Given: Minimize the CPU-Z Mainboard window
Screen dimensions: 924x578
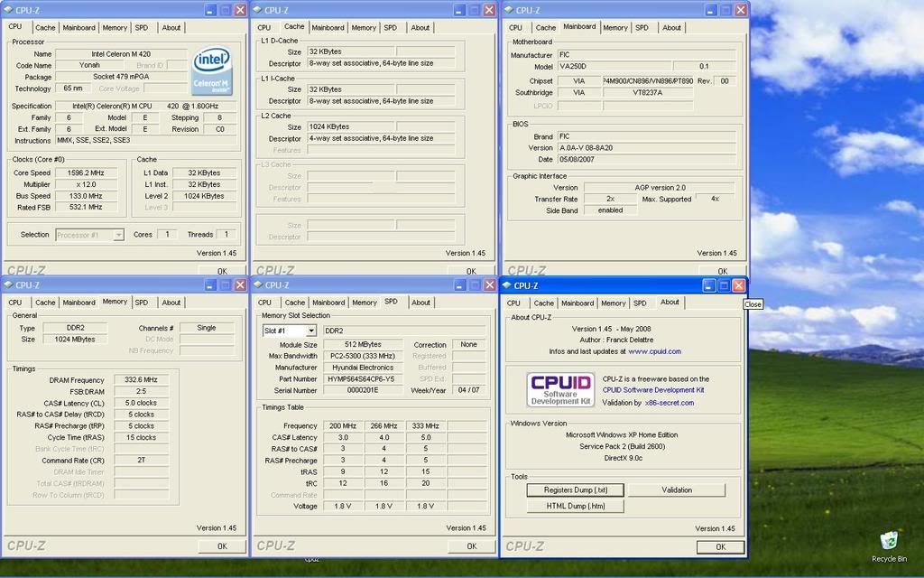Looking at the screenshot, I should pyautogui.click(x=711, y=10).
